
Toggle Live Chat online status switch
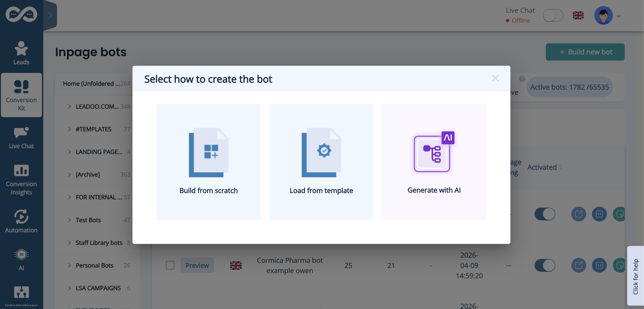point(553,15)
